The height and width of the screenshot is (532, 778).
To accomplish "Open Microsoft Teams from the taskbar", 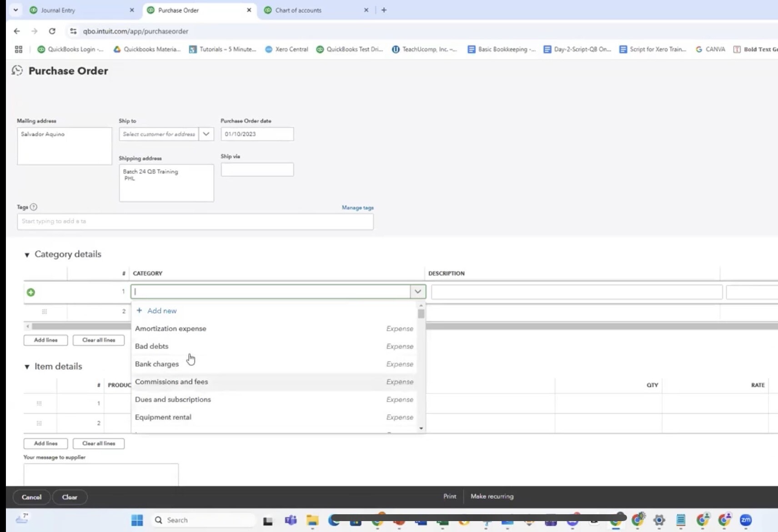I will tap(291, 520).
